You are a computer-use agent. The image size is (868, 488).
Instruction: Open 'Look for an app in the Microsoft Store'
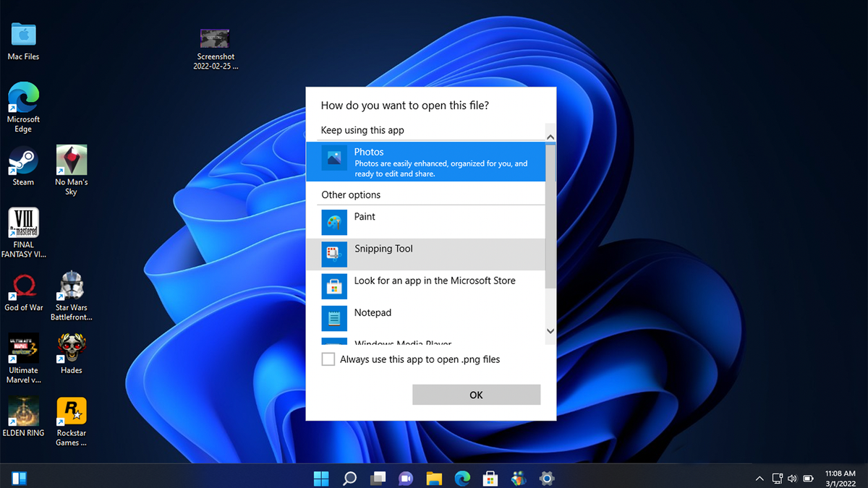(x=434, y=281)
